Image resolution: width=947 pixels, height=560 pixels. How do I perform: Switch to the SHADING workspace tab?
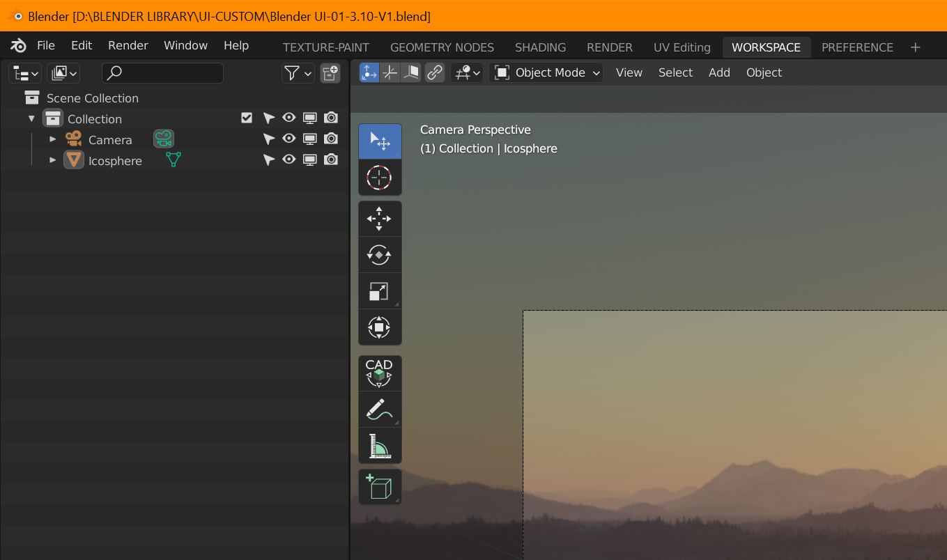(540, 47)
